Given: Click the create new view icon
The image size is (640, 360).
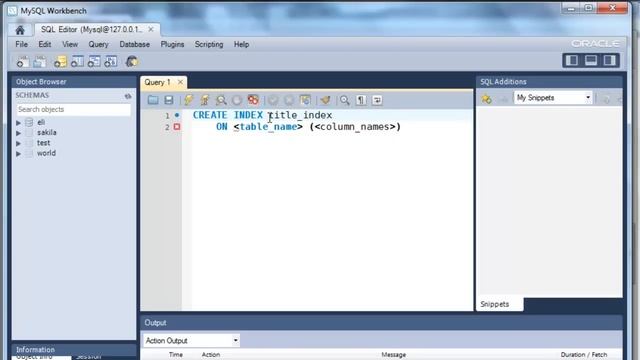Looking at the screenshot, I should tap(94, 62).
